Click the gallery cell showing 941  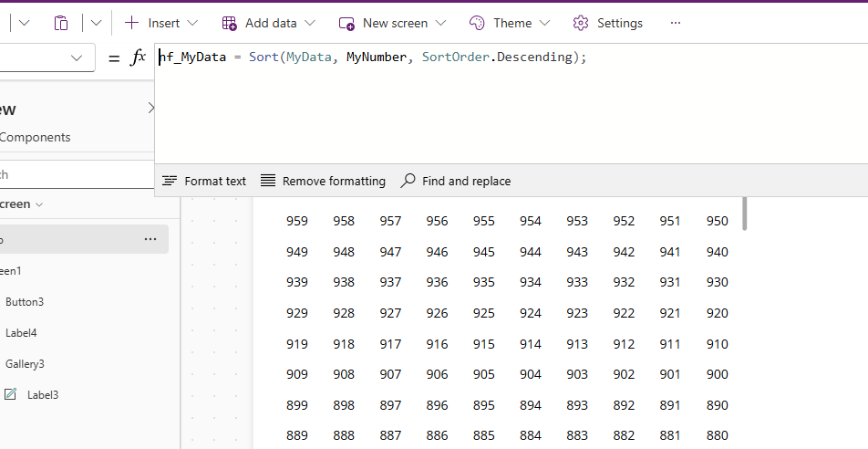click(x=670, y=252)
